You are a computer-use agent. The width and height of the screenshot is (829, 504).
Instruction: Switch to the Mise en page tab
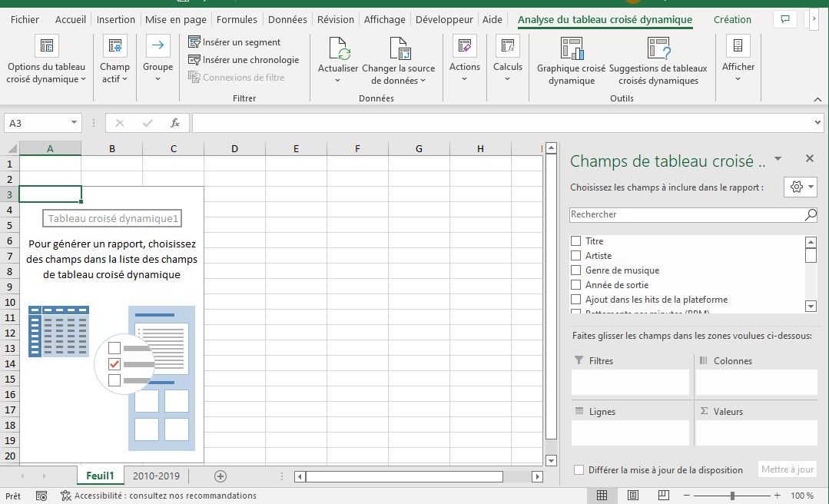tap(176, 19)
